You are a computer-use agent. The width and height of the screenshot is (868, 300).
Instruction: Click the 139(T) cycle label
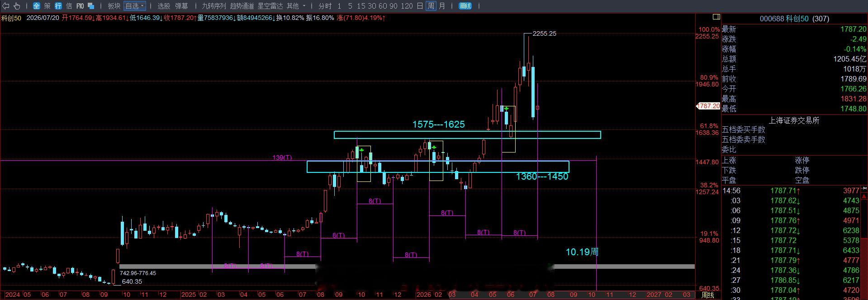(282, 157)
